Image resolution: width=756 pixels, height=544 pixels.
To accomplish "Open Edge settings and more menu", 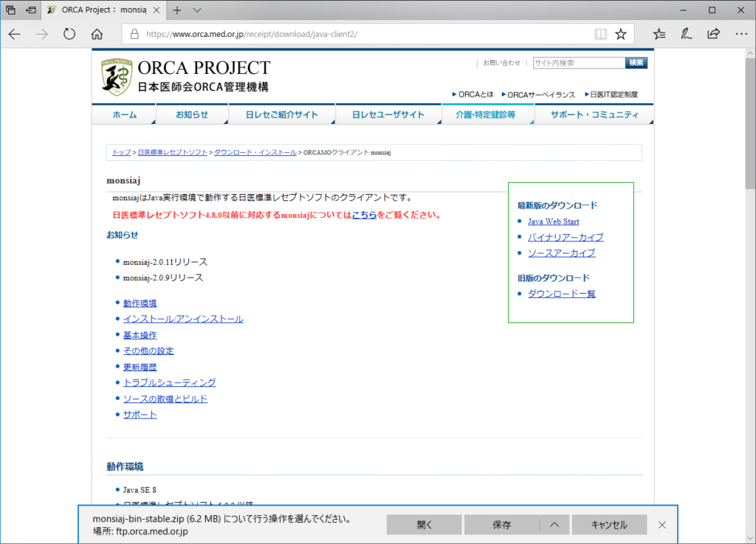I will [741, 34].
